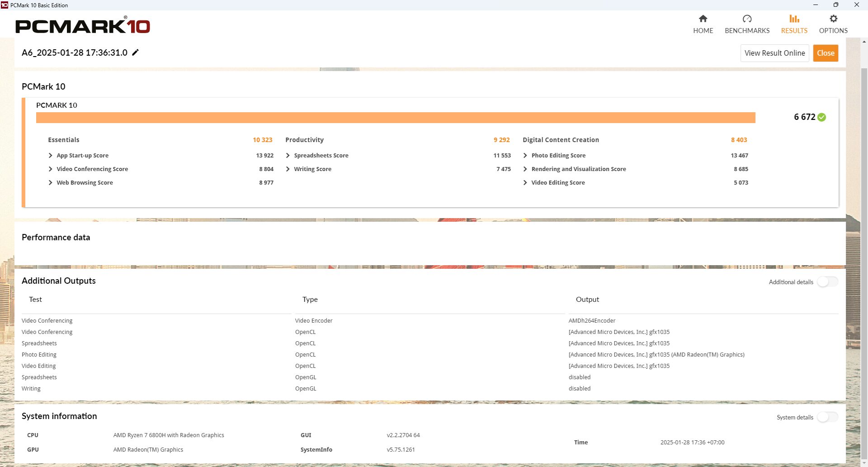Click the SystemInfo version v5.75.1261
Image resolution: width=868 pixels, height=467 pixels.
coord(401,449)
